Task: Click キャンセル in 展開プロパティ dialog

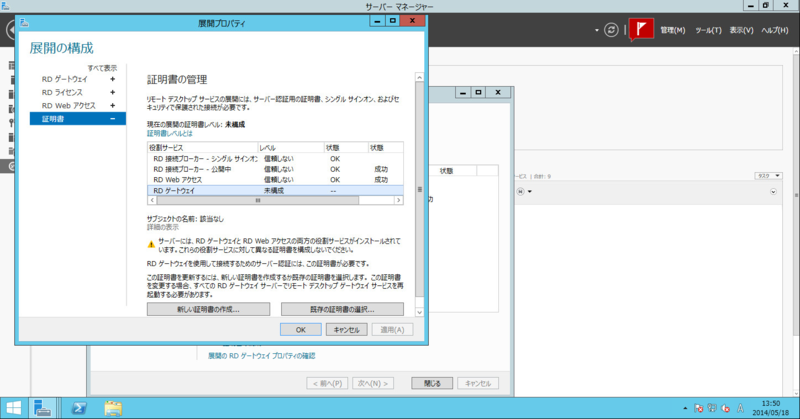Action: [346, 330]
